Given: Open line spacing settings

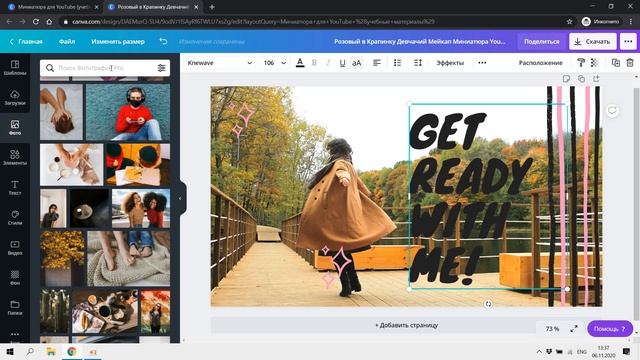Looking at the screenshot, I should [418, 63].
